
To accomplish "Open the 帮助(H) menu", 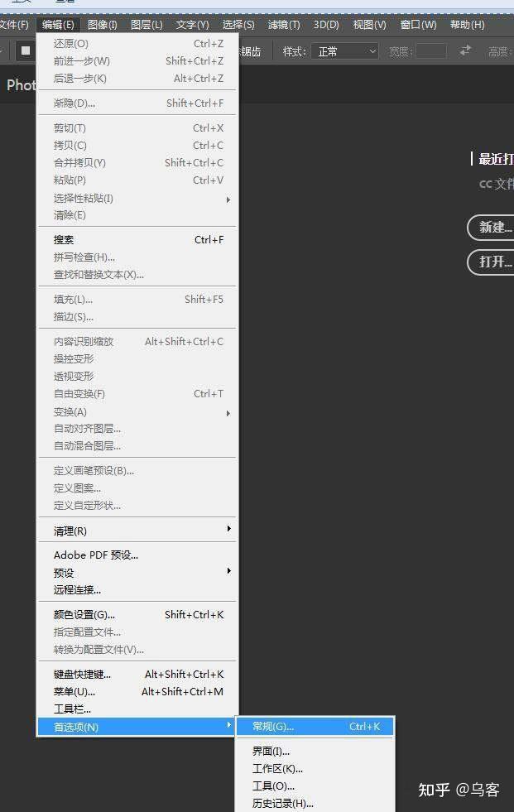I will 467,24.
